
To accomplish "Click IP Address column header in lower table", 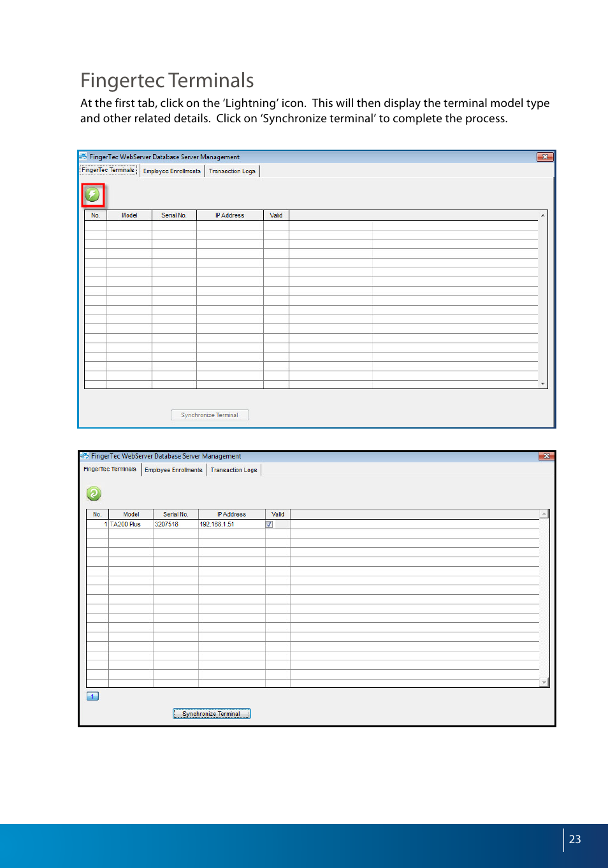I will [x=232, y=515].
